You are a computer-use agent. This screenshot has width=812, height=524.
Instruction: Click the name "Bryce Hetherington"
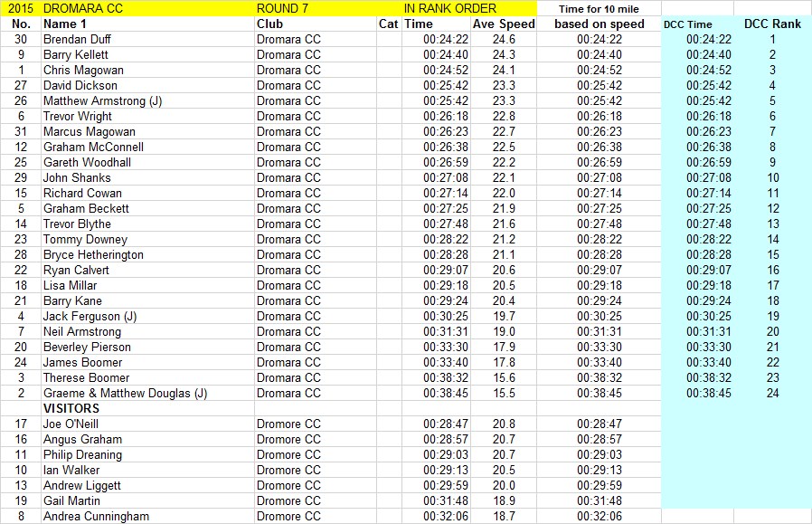pyautogui.click(x=93, y=254)
